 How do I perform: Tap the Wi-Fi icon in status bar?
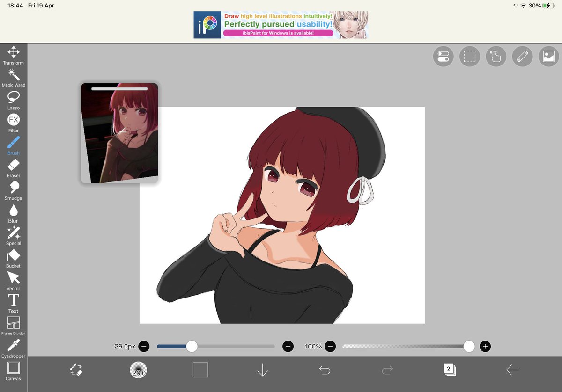coord(523,6)
